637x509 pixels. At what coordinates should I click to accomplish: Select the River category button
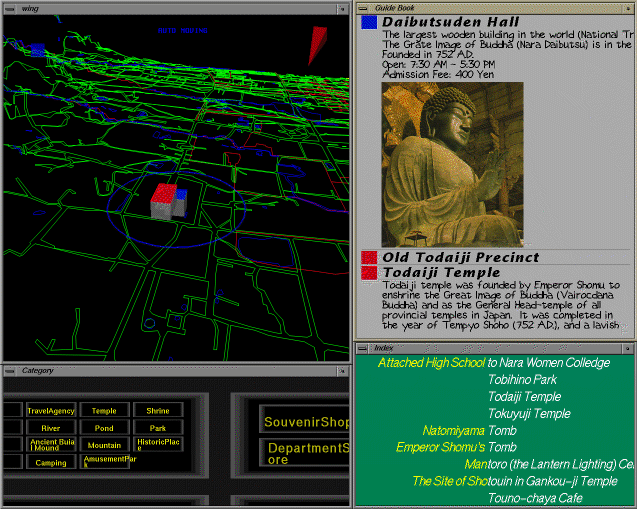coord(51,428)
